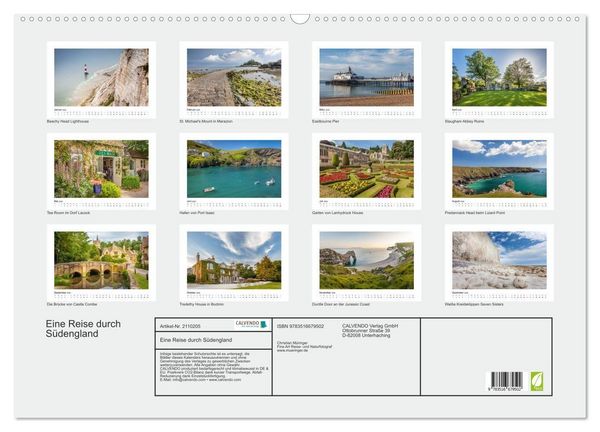The image size is (600, 432).
Task: Click the center hanging notch of the calendar binding
Action: point(300,19)
